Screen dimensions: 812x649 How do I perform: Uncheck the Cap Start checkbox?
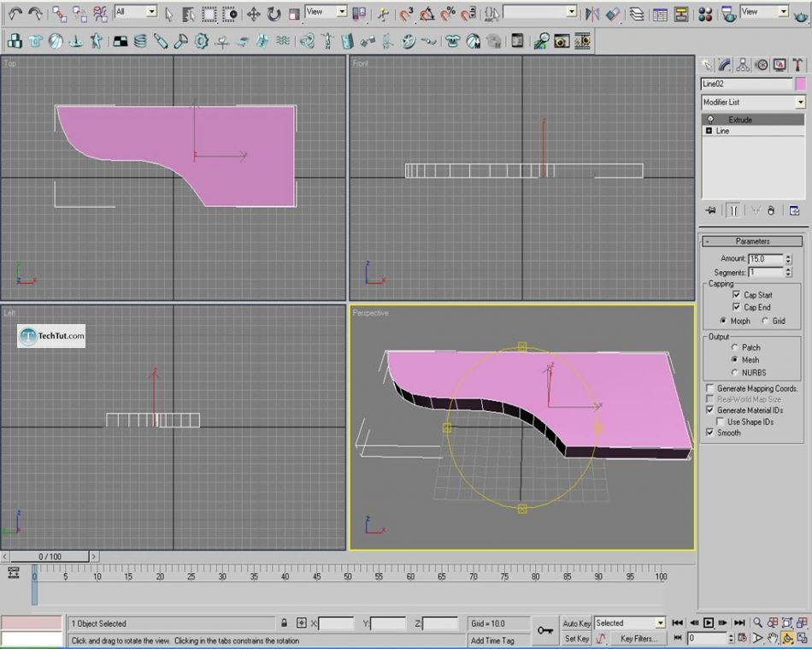[736, 295]
